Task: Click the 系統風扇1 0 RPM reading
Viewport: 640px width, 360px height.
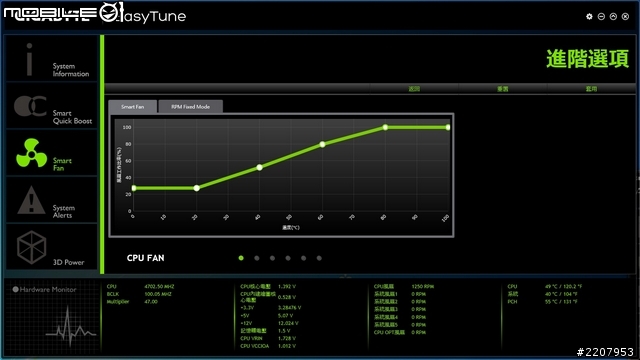Action: click(x=418, y=294)
